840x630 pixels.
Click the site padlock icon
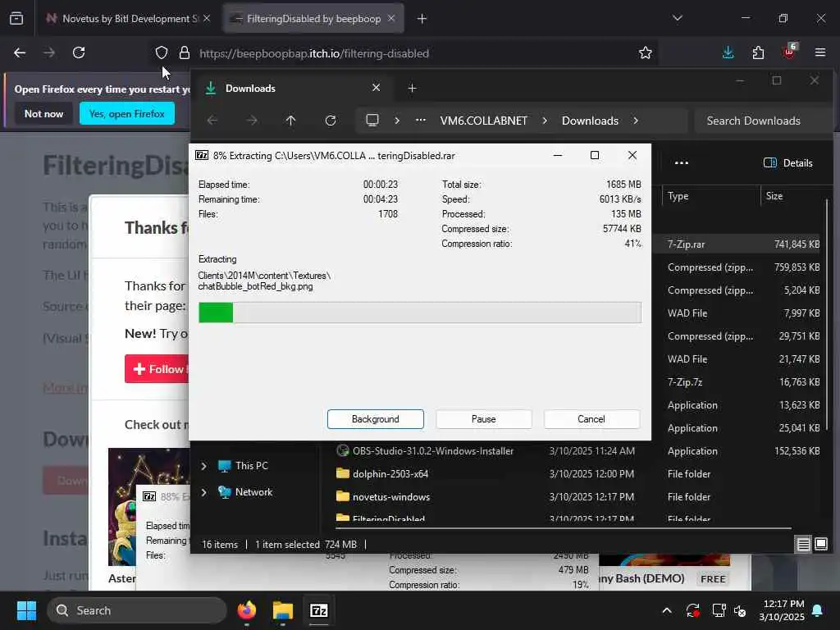(185, 53)
